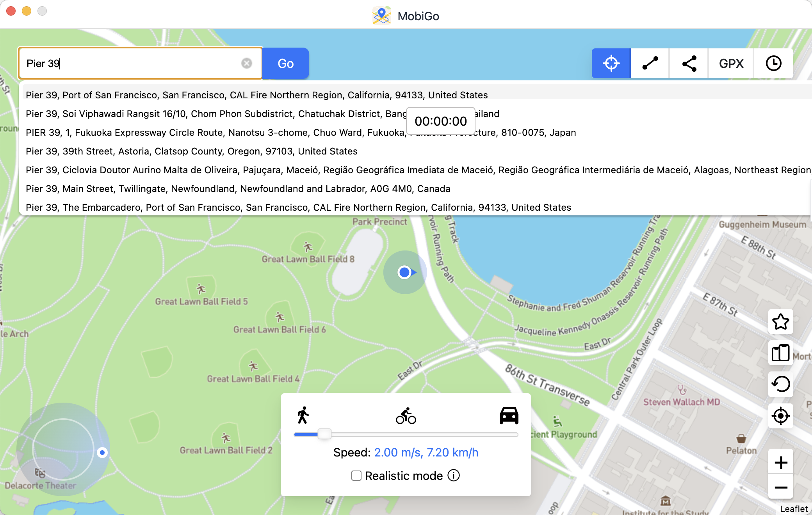Select the cycling speed icon
Screen dimensions: 812x515
pos(406,416)
